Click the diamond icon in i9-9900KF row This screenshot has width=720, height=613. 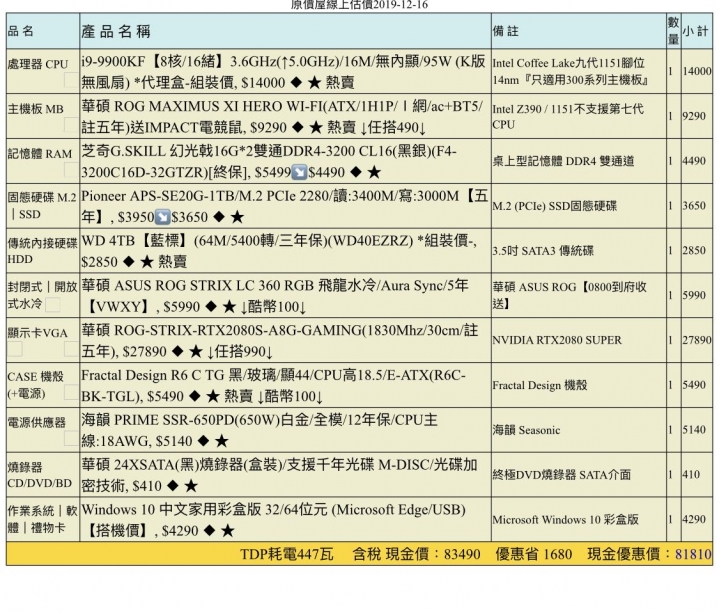296,83
